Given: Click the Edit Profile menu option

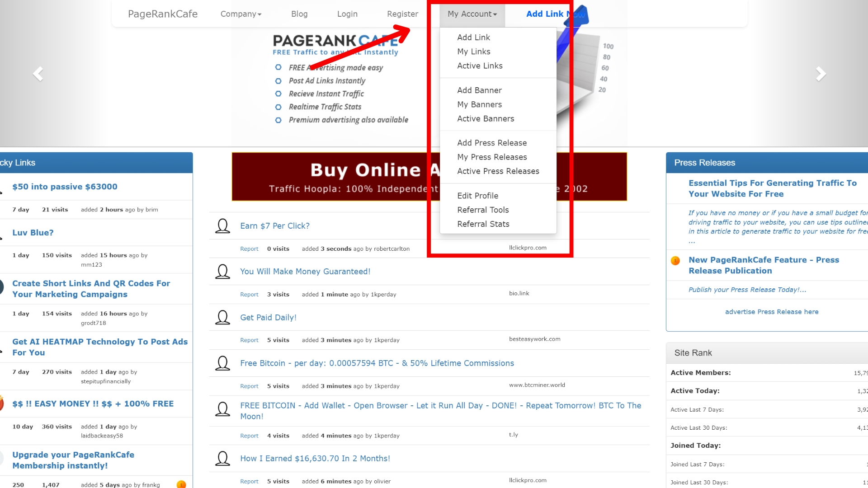Looking at the screenshot, I should point(477,196).
